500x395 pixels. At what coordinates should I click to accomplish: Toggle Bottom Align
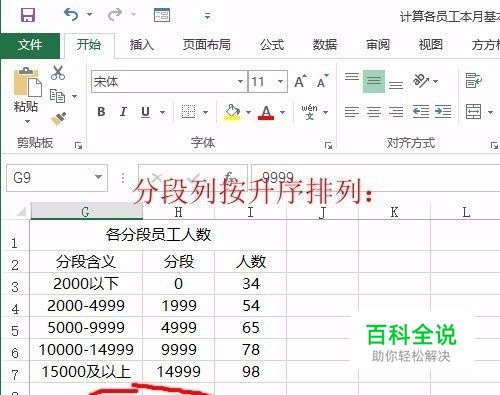396,85
